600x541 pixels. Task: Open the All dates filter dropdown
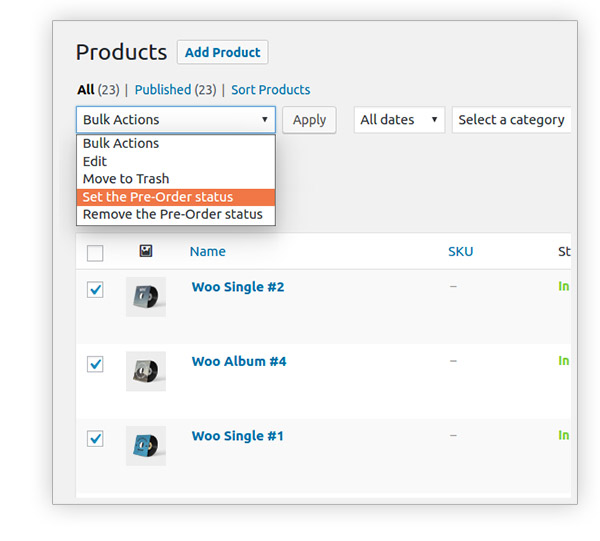399,120
